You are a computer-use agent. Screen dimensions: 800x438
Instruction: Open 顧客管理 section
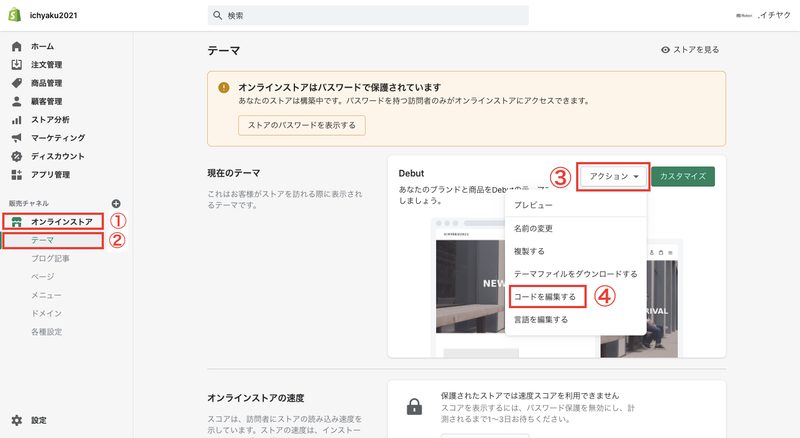pos(46,101)
